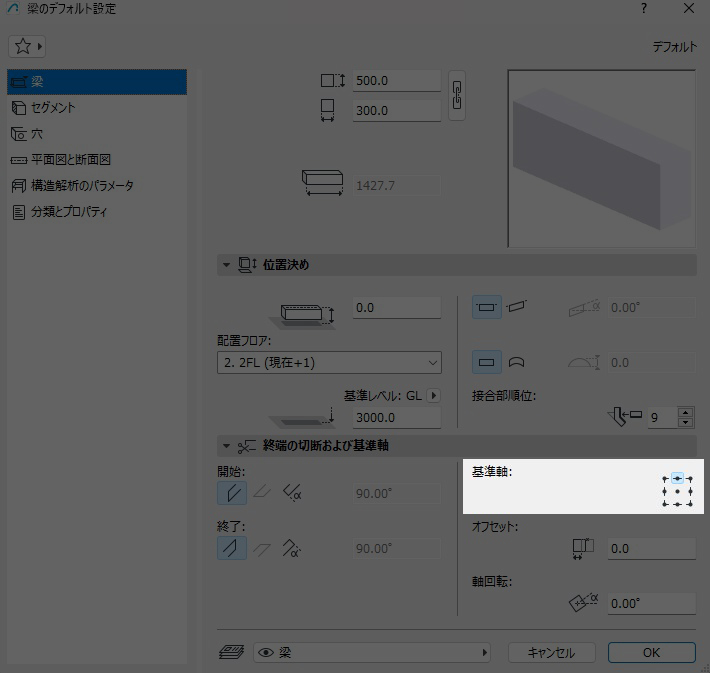Toggle the height-width chain link icon

[x=457, y=95]
